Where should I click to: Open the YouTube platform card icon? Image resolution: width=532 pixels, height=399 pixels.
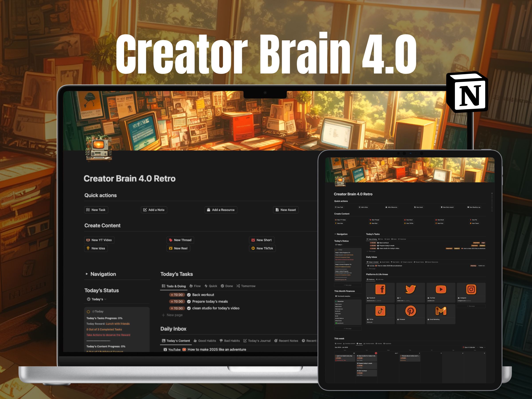(441, 289)
